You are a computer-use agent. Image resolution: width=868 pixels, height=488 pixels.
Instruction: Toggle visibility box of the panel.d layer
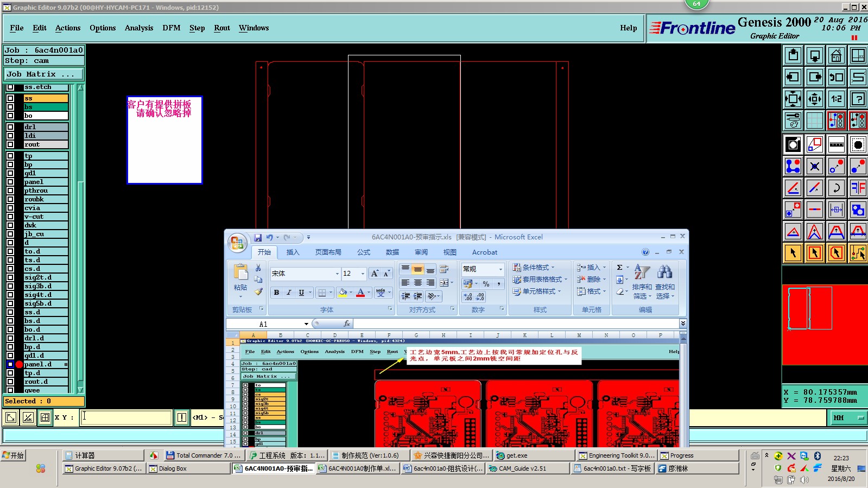tap(10, 364)
